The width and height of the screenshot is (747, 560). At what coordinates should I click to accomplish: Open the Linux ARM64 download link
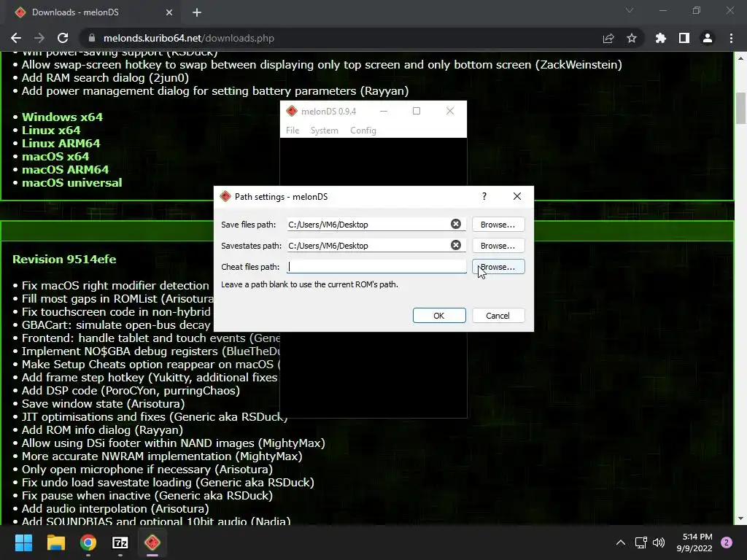tap(61, 143)
